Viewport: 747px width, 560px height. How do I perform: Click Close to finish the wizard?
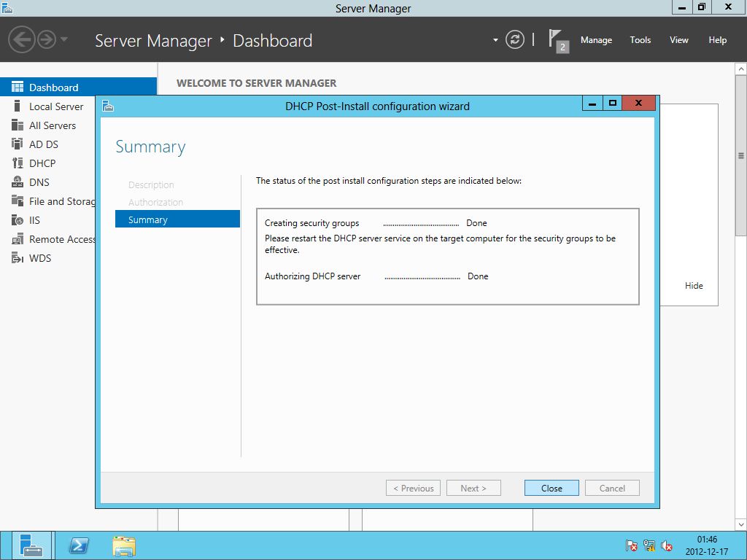(x=551, y=488)
